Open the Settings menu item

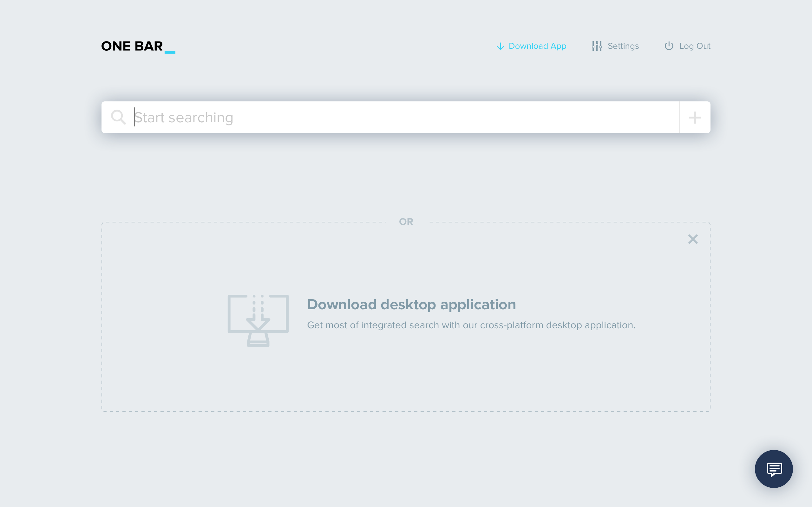[x=623, y=46]
